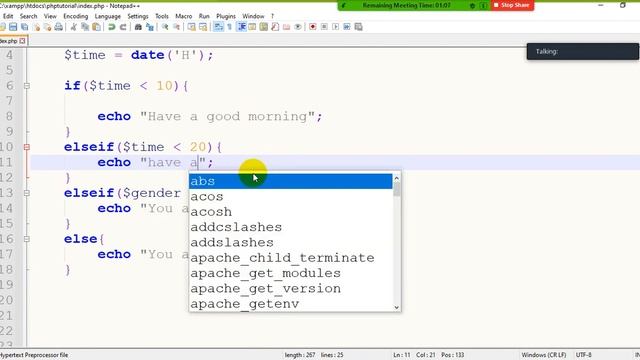This screenshot has height=360, width=640.
Task: Click the Close file toolbar icon
Action: pyautogui.click(x=37, y=27)
